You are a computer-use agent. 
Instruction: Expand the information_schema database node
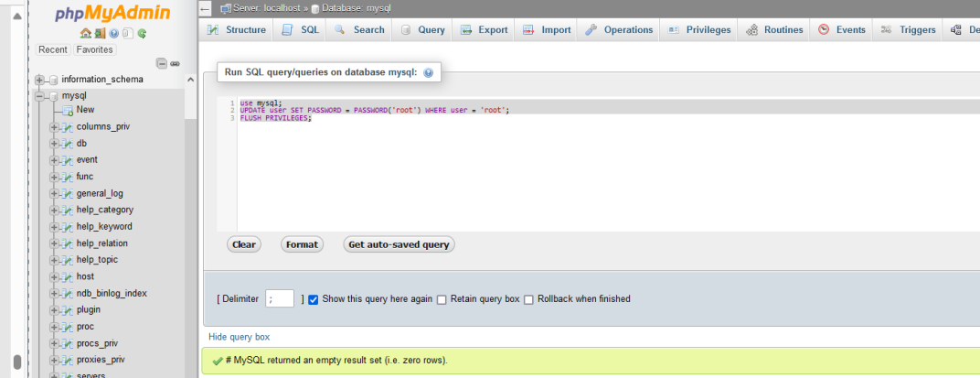40,81
